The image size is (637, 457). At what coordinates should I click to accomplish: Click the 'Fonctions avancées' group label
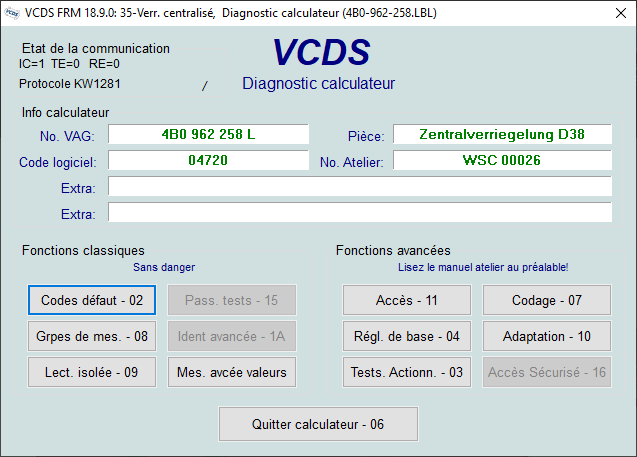[x=393, y=250]
